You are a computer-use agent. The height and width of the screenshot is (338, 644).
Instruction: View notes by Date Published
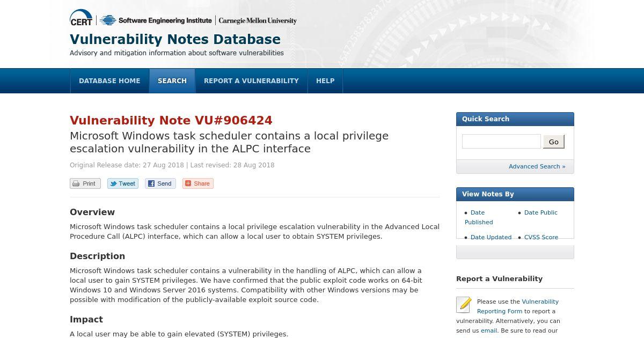479,217
